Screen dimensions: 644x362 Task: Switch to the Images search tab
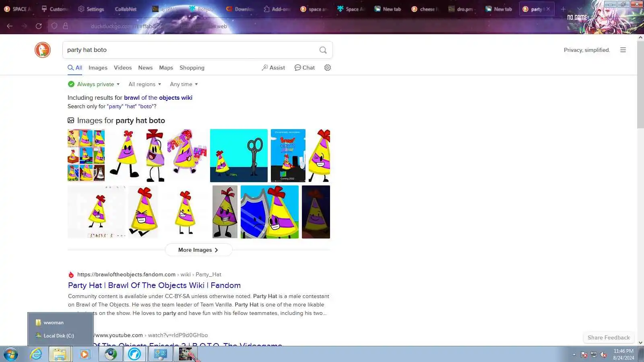[98, 68]
